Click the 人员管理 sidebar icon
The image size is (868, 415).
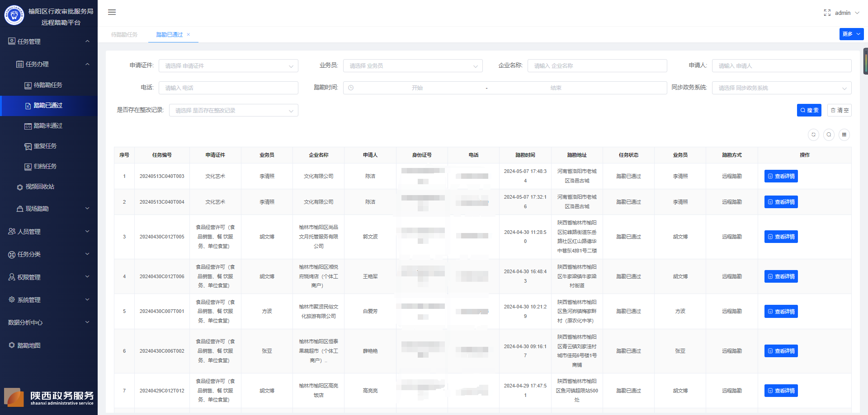[12, 231]
